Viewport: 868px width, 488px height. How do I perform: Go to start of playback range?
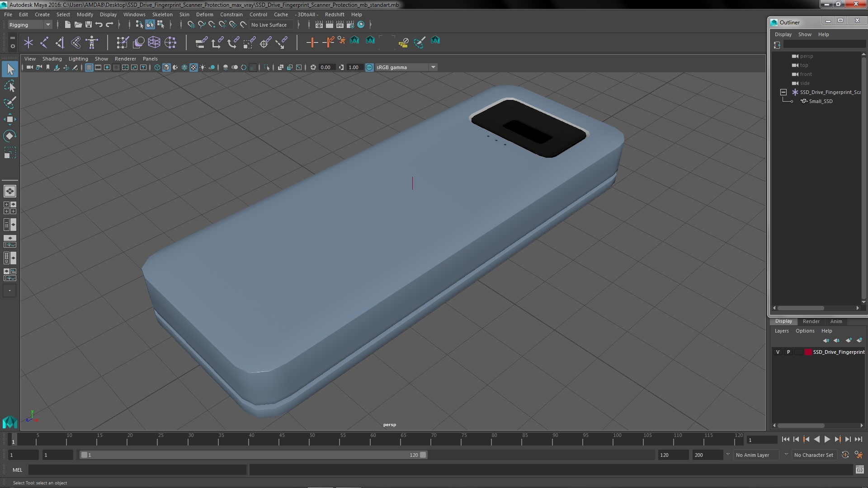pos(785,439)
